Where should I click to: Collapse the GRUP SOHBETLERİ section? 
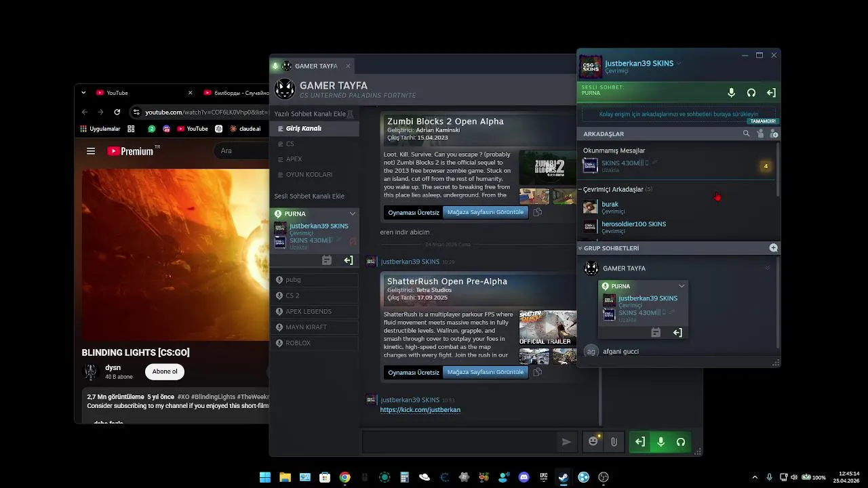click(x=580, y=248)
